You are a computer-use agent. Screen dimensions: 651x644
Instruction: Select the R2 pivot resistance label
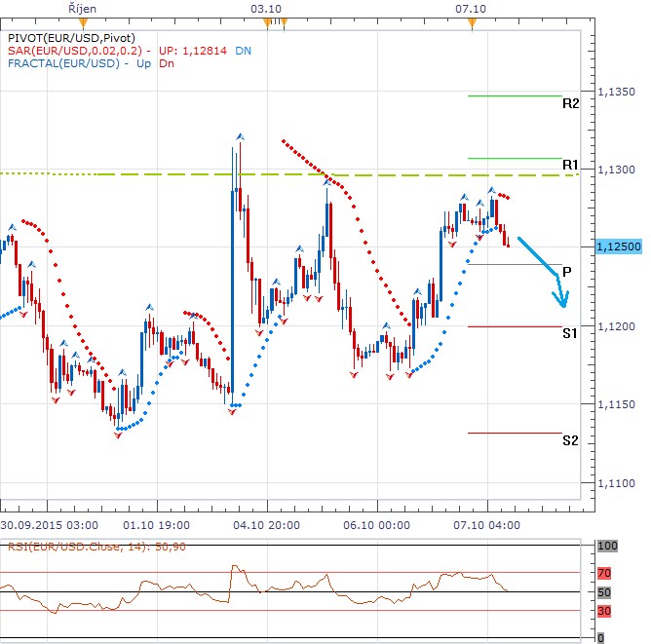pyautogui.click(x=571, y=103)
